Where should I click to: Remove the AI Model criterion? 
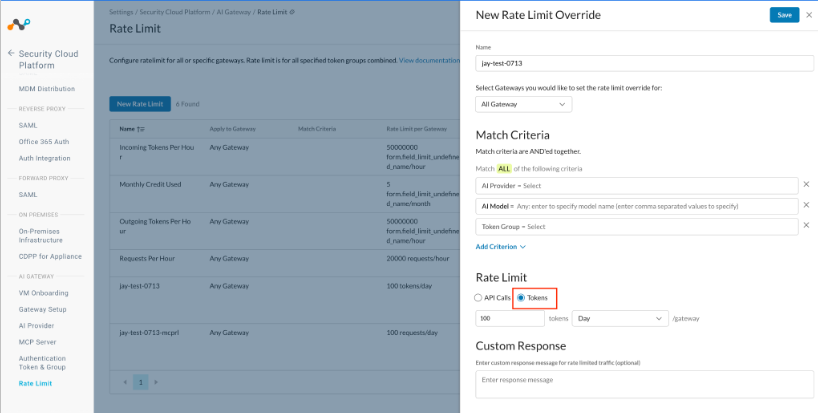pyautogui.click(x=806, y=205)
